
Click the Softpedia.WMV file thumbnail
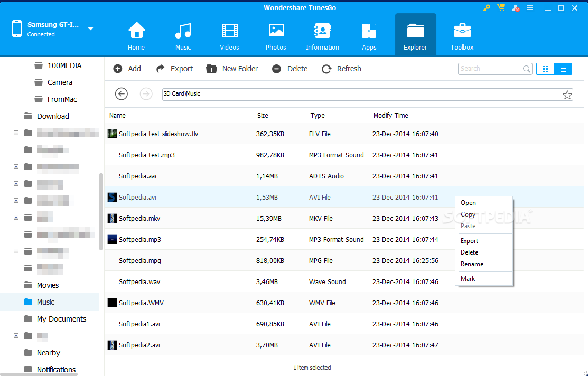point(112,303)
